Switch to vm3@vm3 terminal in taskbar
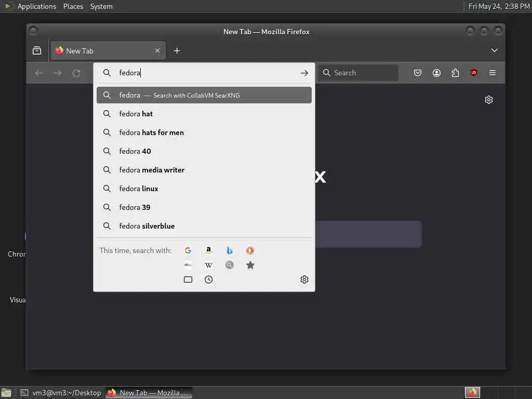 tap(61, 393)
